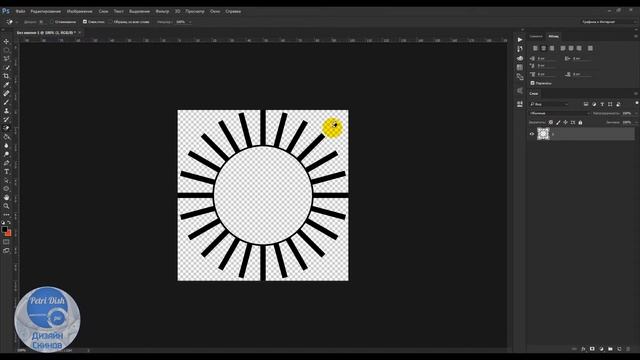Select the Lasso tool
Screen dimensions: 640x360
tap(6, 59)
